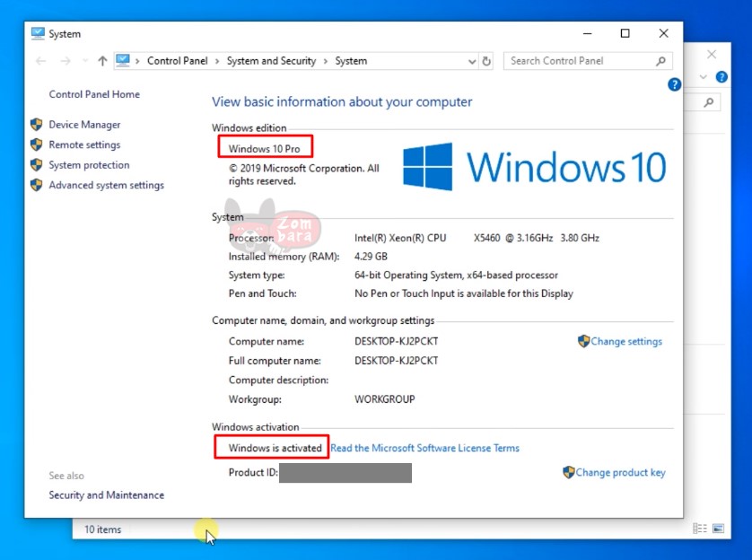
Task: Read the Microsoft Software License Terms
Action: pos(425,448)
